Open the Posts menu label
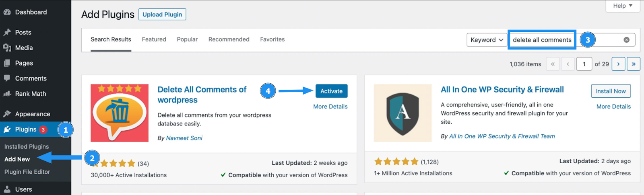Viewport: 644px width, 195px height. pyautogui.click(x=23, y=32)
